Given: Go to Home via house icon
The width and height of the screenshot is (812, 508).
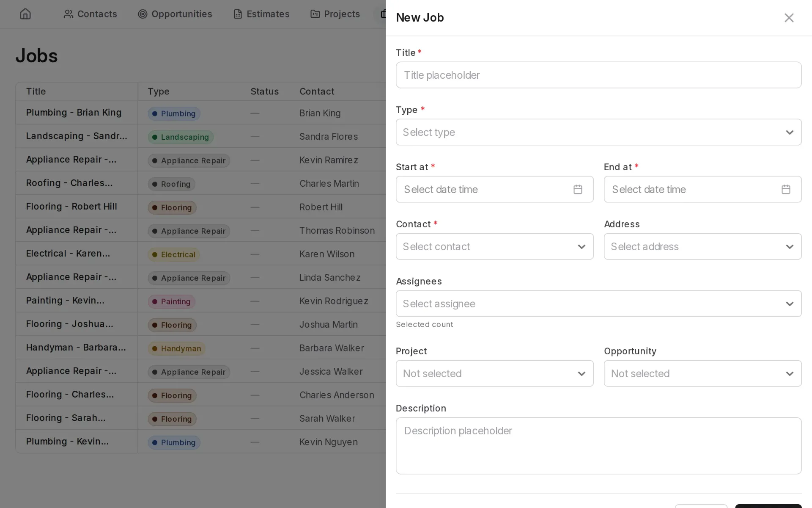Looking at the screenshot, I should (25, 14).
